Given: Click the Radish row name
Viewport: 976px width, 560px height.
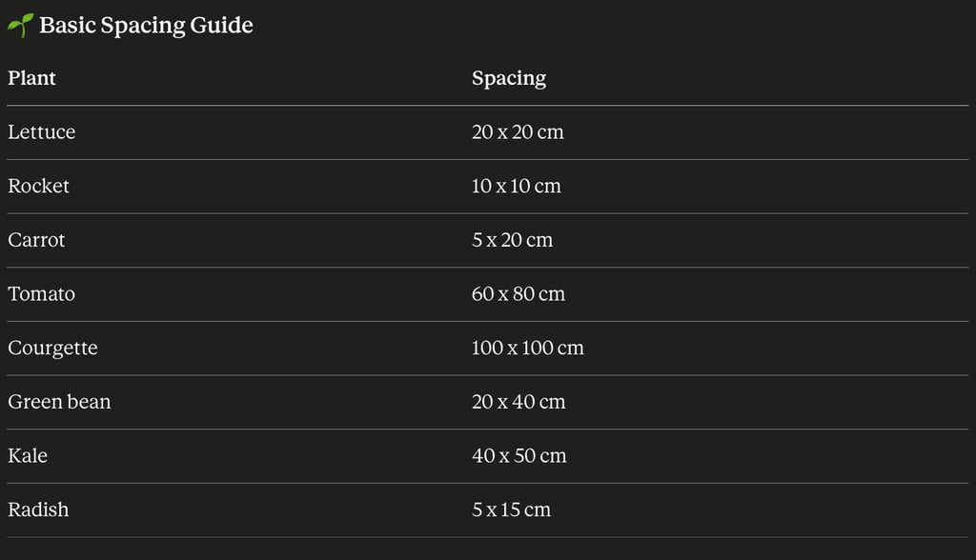Looking at the screenshot, I should point(38,510).
